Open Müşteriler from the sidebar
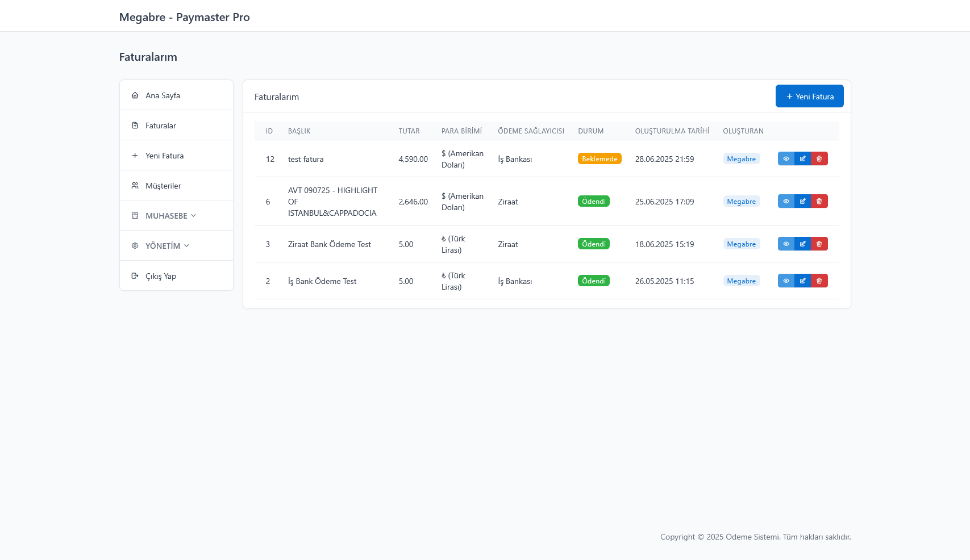Image resolution: width=970 pixels, height=560 pixels. [163, 186]
